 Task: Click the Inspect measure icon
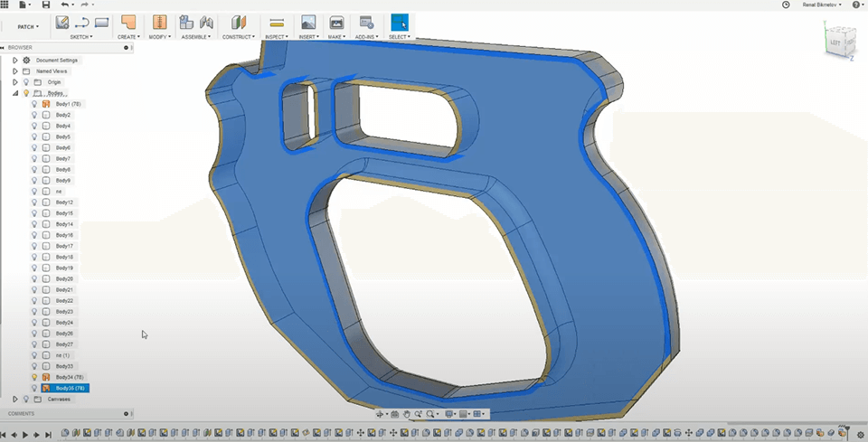point(277,22)
